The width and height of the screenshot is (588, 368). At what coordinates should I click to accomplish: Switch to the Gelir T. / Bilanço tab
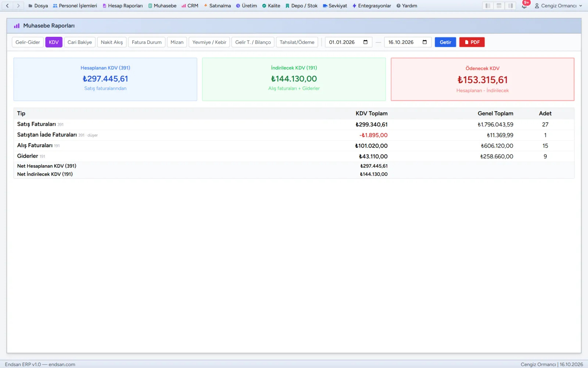pos(253,42)
